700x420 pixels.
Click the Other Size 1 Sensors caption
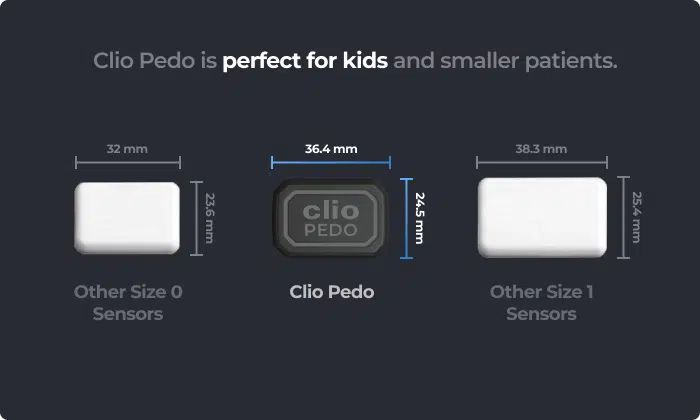(542, 303)
